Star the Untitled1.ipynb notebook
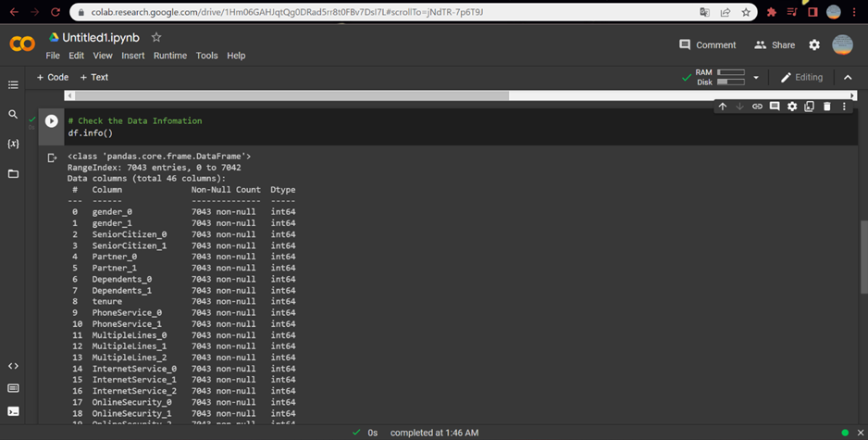Screen dimensions: 868x440 pyautogui.click(x=156, y=37)
